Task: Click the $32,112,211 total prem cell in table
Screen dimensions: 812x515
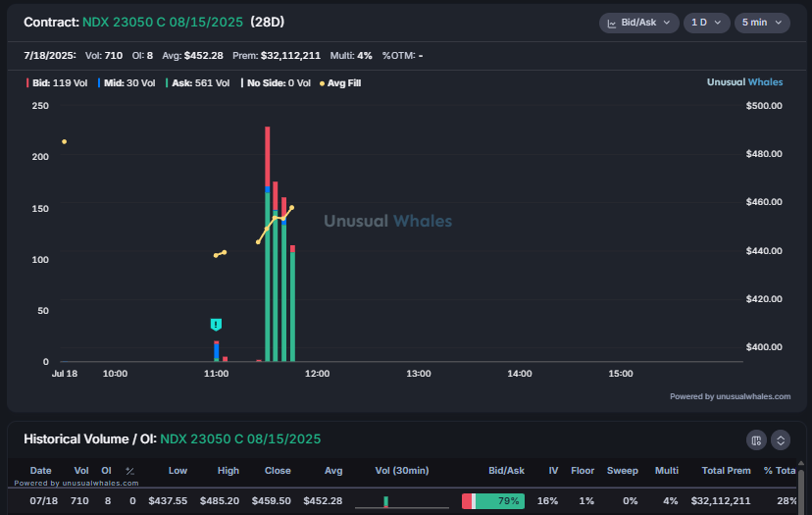Action: tap(721, 501)
